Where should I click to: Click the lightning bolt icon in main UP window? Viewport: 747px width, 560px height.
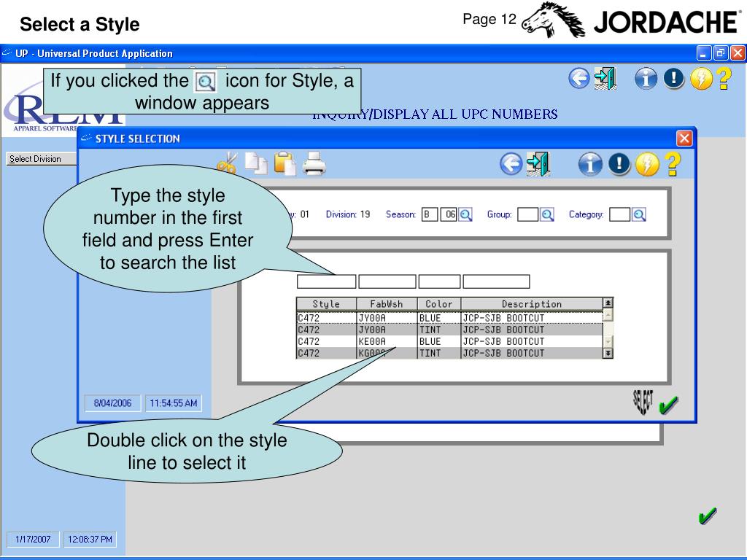[x=701, y=78]
